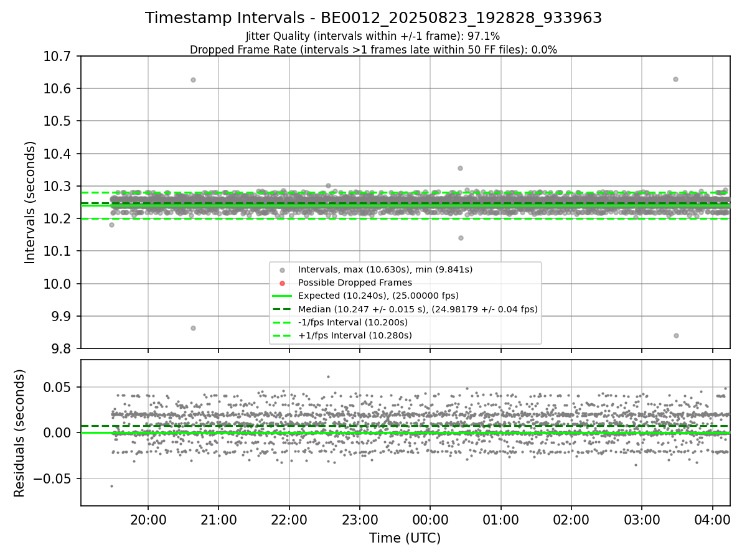Click the gray Intervals legend marker dot
Viewport: 747px width, 560px height.
coord(282,270)
